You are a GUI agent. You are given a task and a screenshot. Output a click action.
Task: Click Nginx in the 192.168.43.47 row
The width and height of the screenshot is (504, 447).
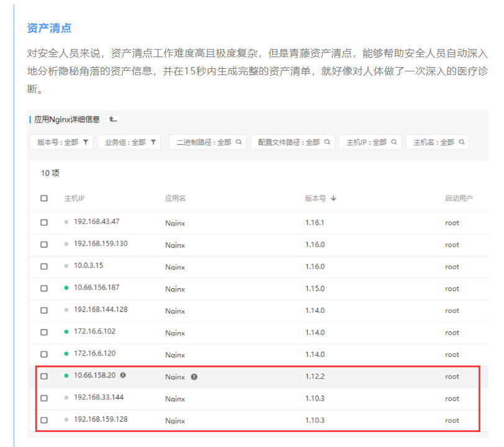[175, 223]
